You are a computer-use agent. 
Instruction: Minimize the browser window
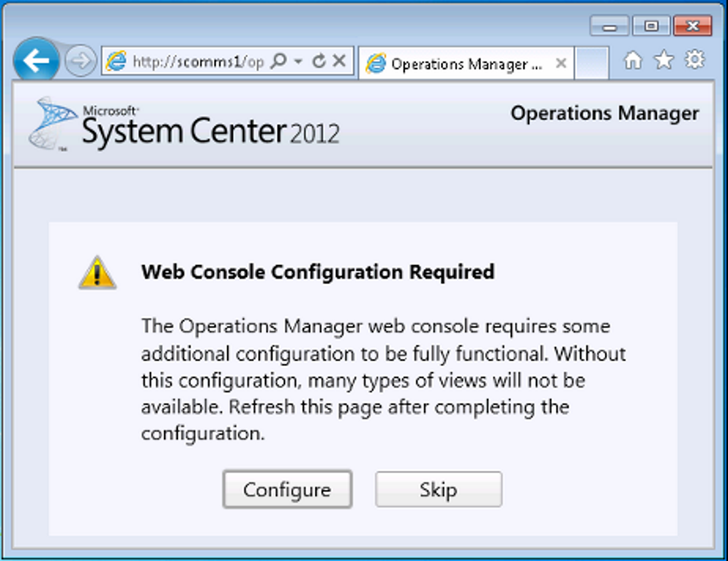(x=609, y=26)
